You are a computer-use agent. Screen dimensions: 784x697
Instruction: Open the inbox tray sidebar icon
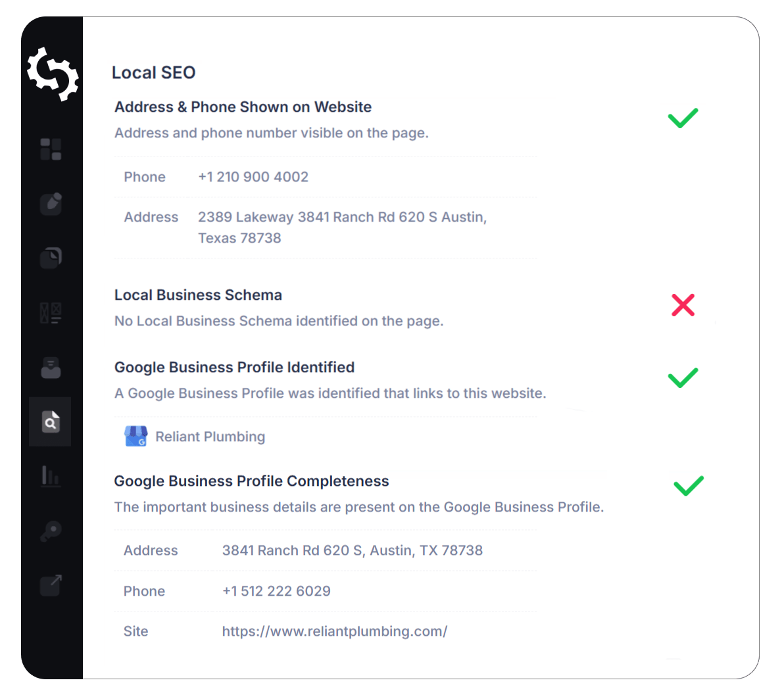point(51,368)
